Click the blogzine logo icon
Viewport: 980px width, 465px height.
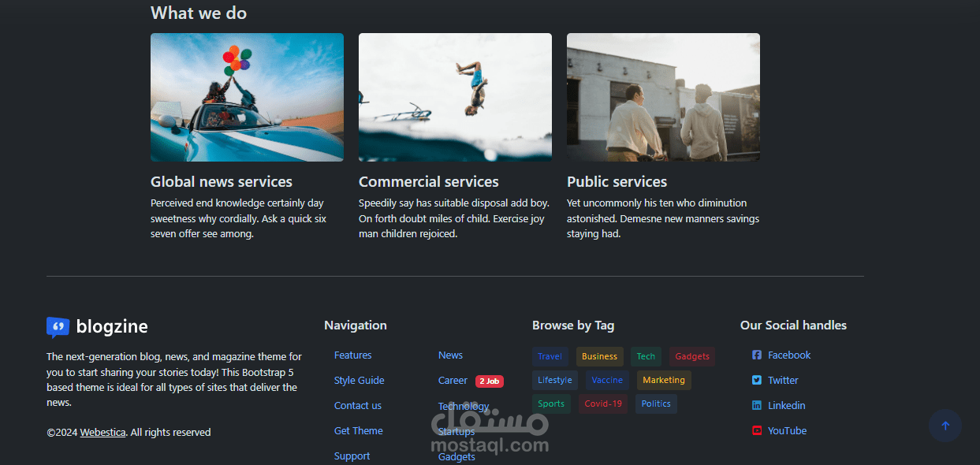[x=58, y=326]
